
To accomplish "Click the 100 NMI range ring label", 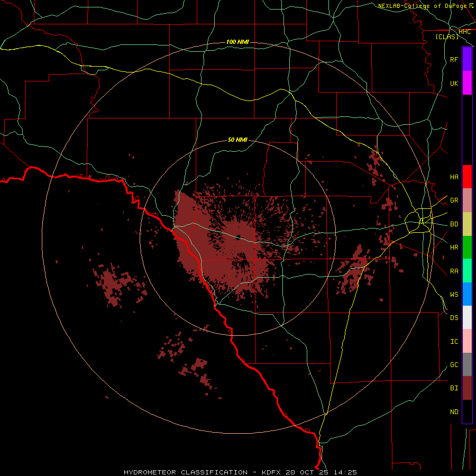I will point(237,42).
